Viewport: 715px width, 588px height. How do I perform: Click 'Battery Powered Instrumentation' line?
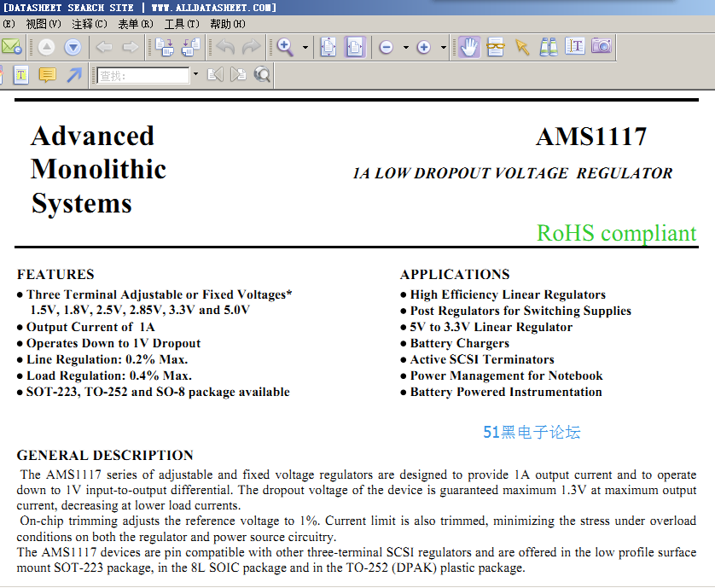point(506,392)
